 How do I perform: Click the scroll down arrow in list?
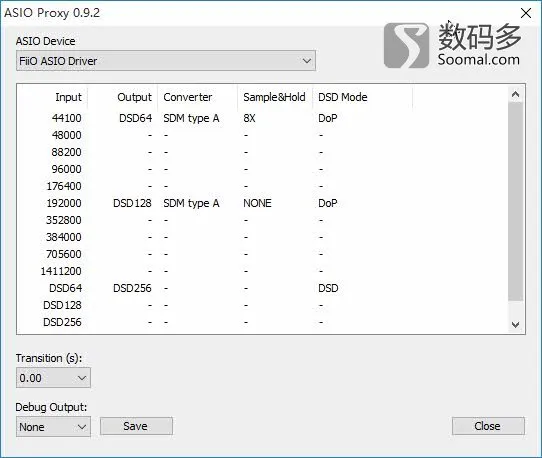[x=515, y=325]
